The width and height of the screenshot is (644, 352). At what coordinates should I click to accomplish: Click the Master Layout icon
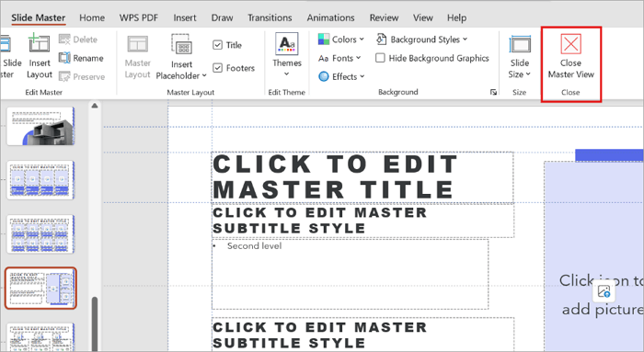pyautogui.click(x=138, y=44)
